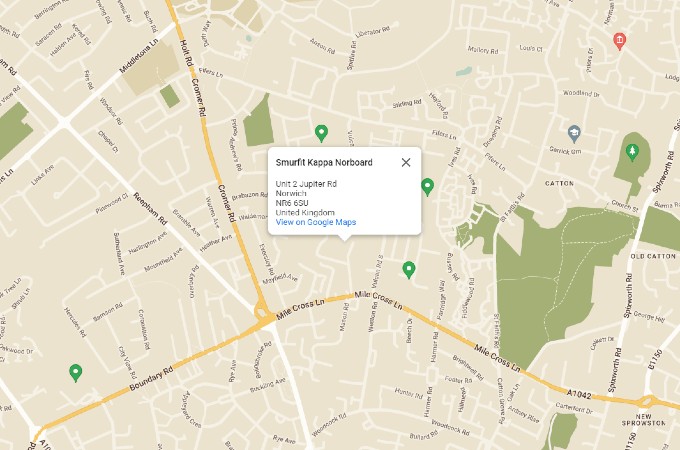Select the green pin above Mile Cross Ln
Image resolution: width=680 pixels, height=450 pixels.
[x=408, y=269]
